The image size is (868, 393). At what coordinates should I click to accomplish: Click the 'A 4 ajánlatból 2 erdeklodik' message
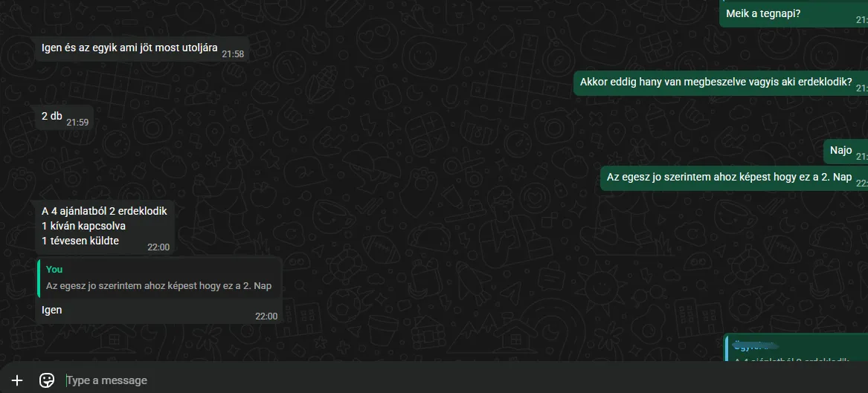(104, 210)
